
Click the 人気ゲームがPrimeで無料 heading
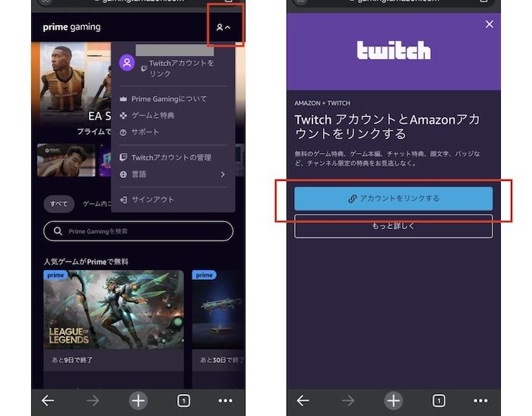click(86, 262)
